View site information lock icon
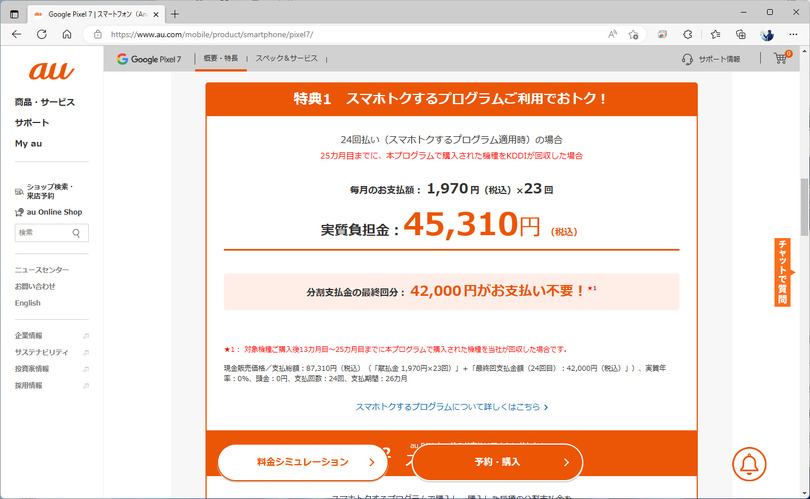Viewport: 810px width, 499px height. coord(98,35)
